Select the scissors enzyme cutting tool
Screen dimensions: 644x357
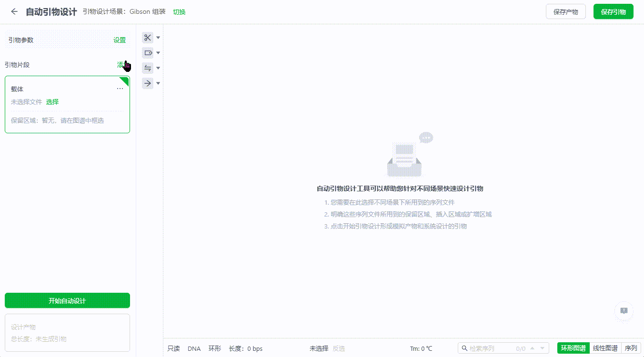tap(148, 38)
